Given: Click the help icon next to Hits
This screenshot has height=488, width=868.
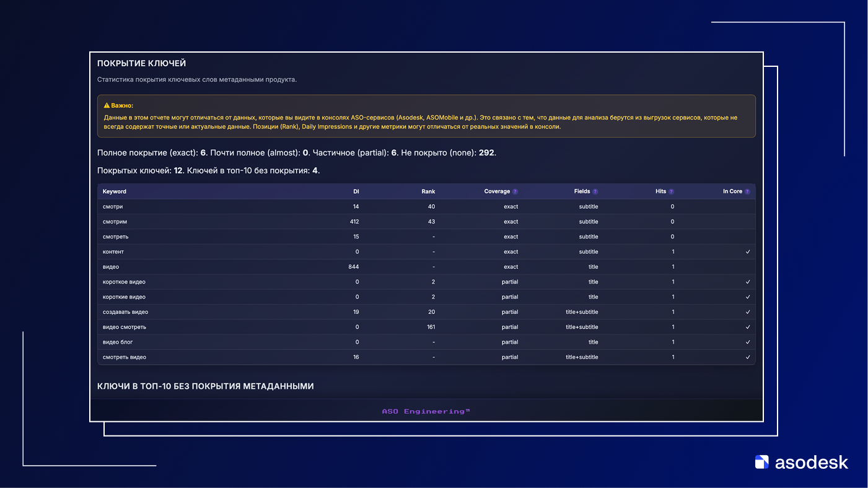Looking at the screenshot, I should coord(671,192).
